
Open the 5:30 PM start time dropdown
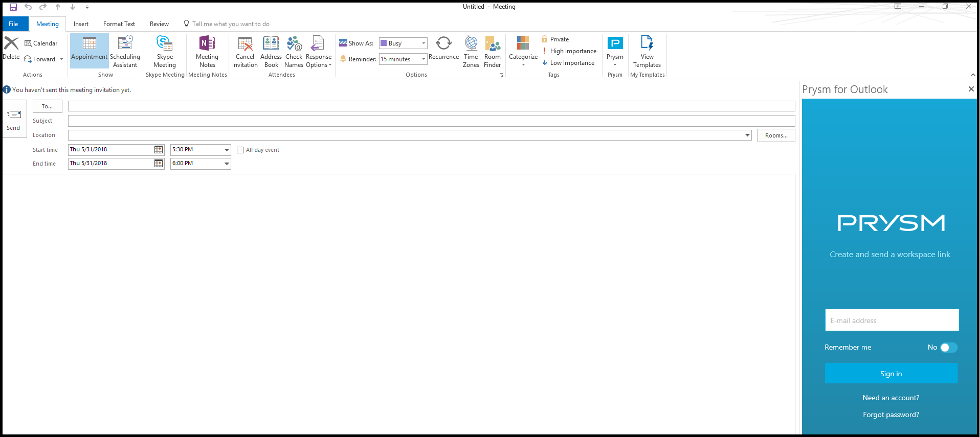tap(227, 150)
